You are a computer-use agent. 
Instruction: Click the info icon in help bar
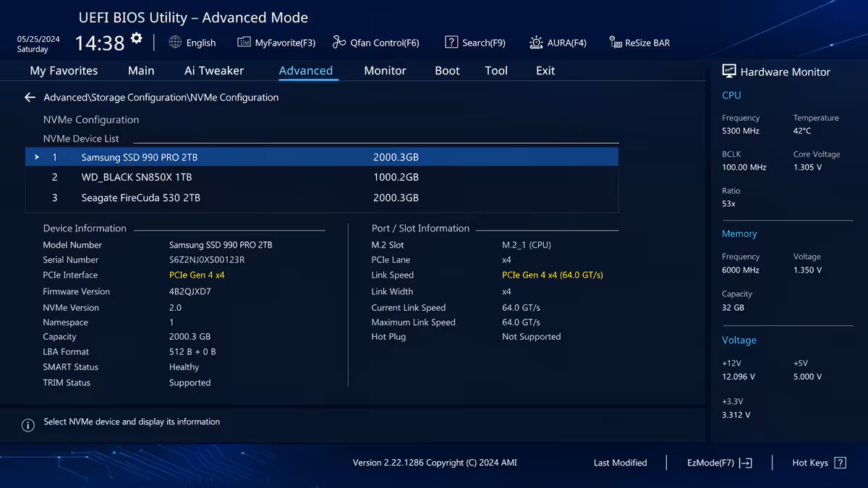pyautogui.click(x=28, y=425)
